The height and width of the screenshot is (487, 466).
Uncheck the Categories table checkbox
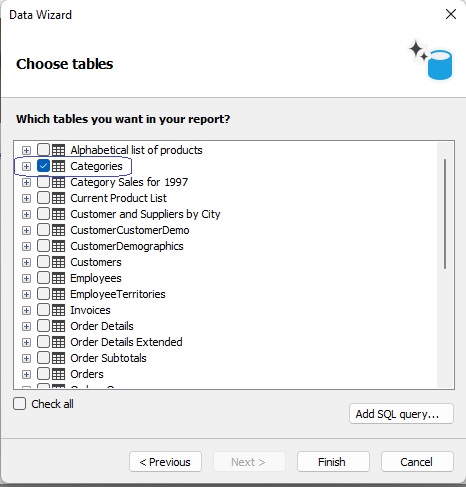point(43,166)
